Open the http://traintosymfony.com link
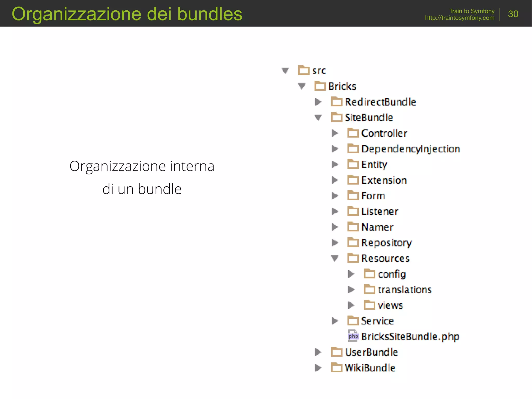 [x=460, y=18]
